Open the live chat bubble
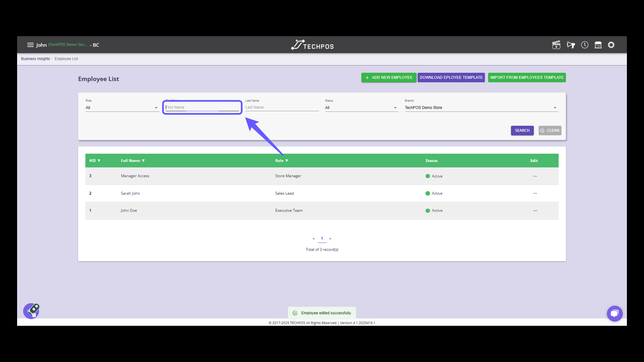 (x=615, y=313)
